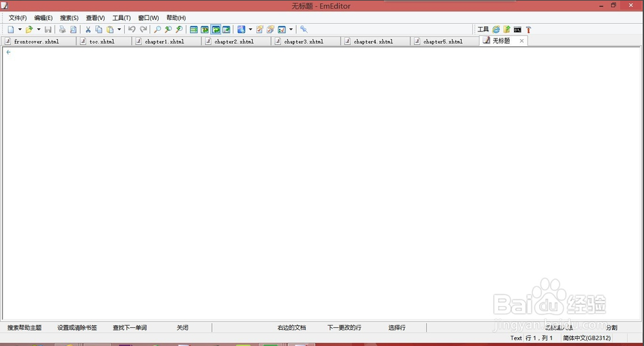Switch to chapter3.xhtml tab
Image resolution: width=644 pixels, height=346 pixels.
[x=307, y=42]
